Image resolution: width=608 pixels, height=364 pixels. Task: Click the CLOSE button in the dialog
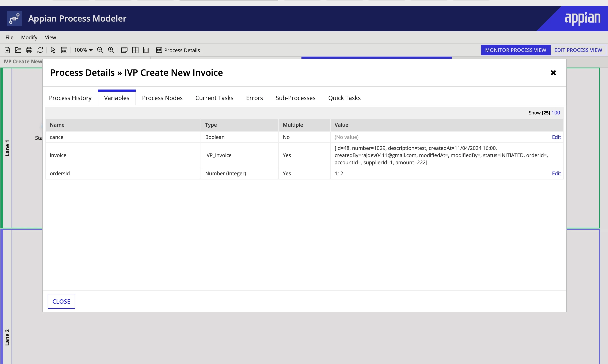(x=61, y=302)
